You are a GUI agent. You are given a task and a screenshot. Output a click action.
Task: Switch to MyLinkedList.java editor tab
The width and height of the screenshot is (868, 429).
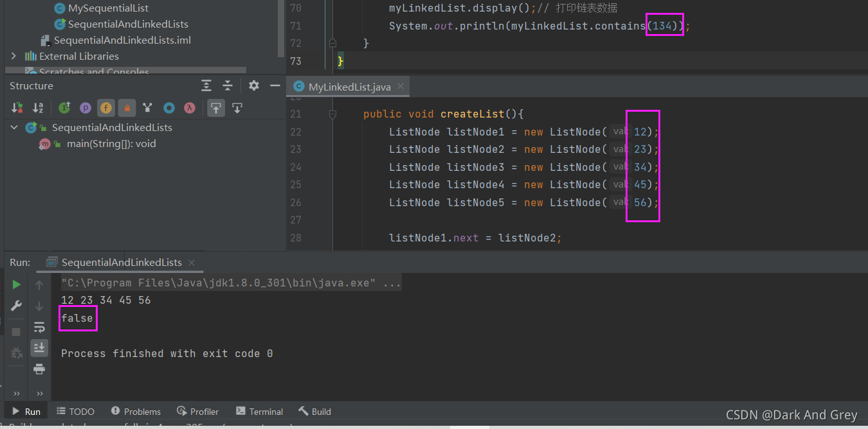click(349, 87)
